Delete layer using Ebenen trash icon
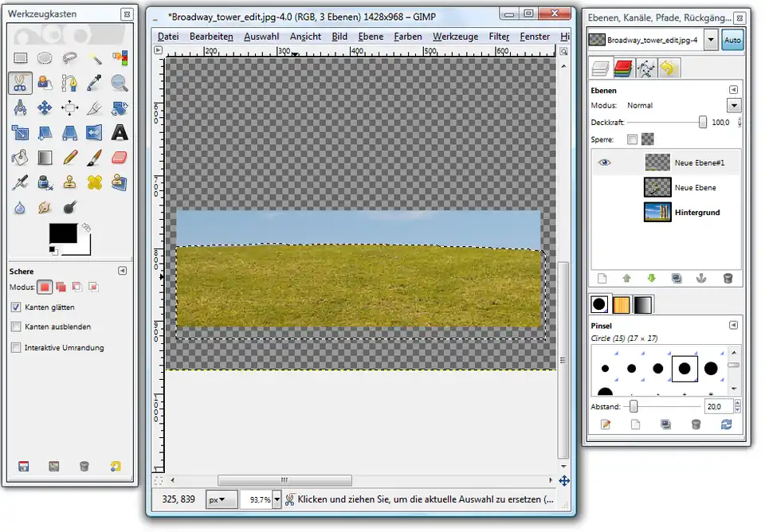Image resolution: width=765 pixels, height=532 pixels. click(728, 278)
